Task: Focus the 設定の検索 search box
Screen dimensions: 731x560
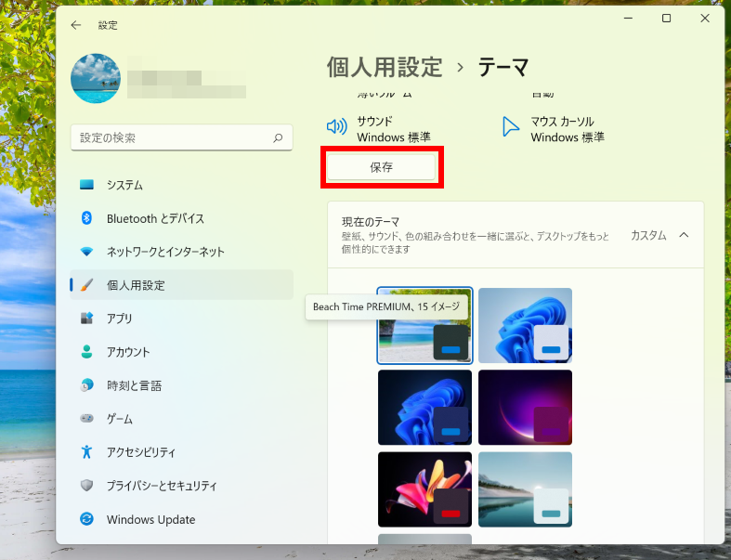Action: [181, 137]
